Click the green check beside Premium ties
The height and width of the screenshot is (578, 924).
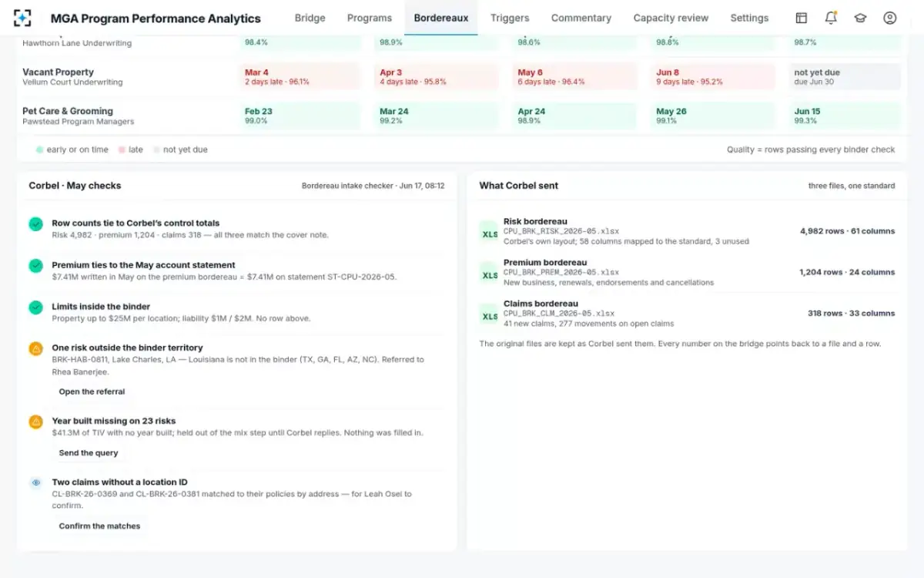click(35, 266)
